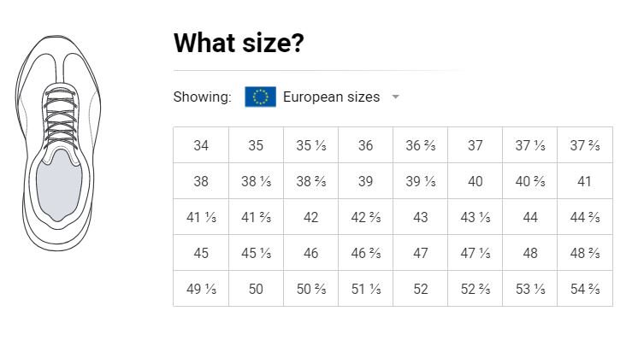
Task: Pick size 46 ⅔
Action: click(x=365, y=253)
